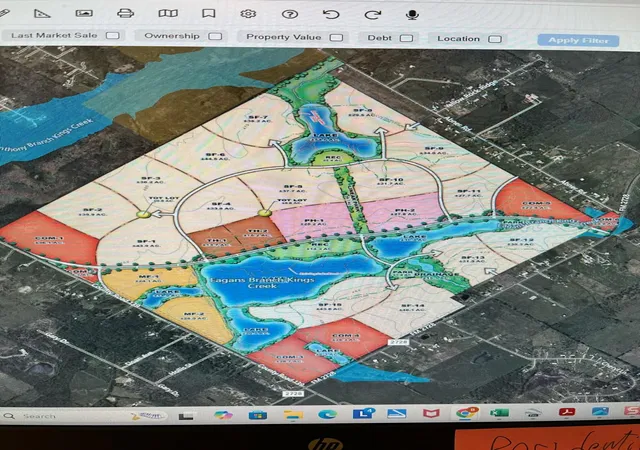Click the COM-5 commercial parcel label
Screen dimensions: 640x450
536,205
